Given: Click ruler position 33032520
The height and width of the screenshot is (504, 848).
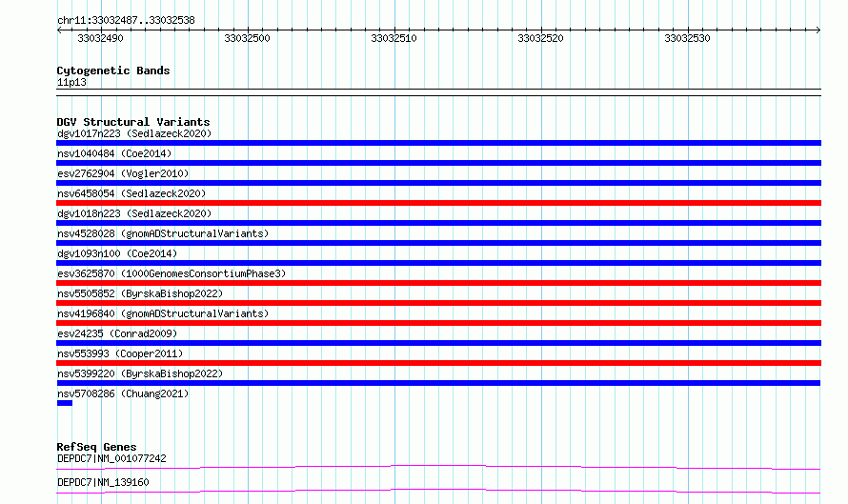Looking at the screenshot, I should 540,38.
